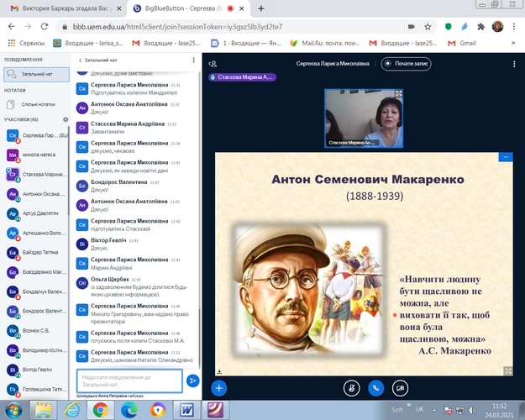Viewport: 525px width, 420px height.
Task: Click the webcam video of Стасєєва Марина
Action: [364, 118]
